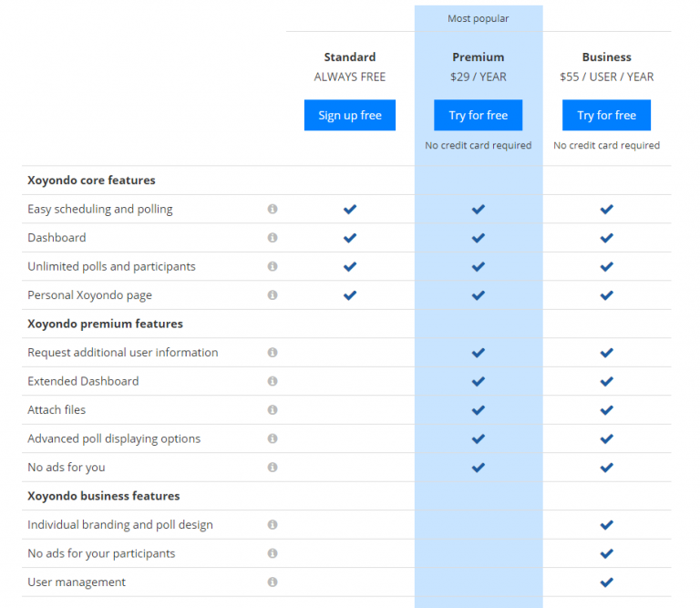Click info icon next to Extended Dashboard

pos(272,381)
